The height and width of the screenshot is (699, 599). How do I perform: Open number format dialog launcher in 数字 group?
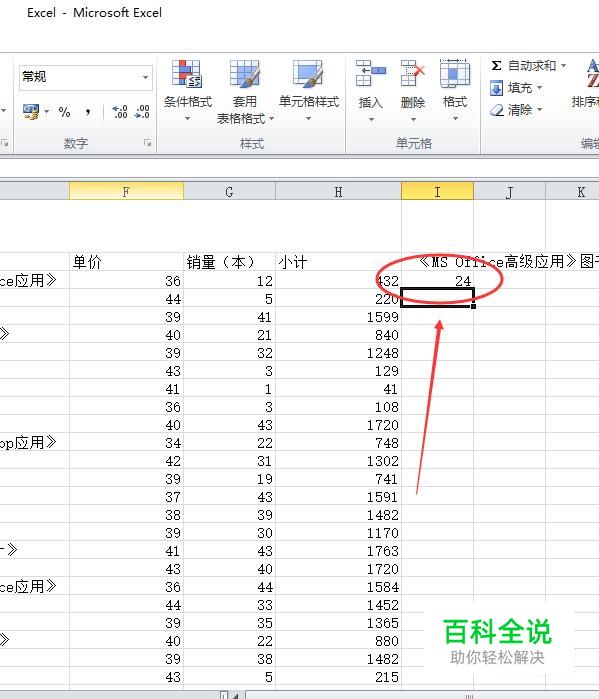tap(147, 143)
